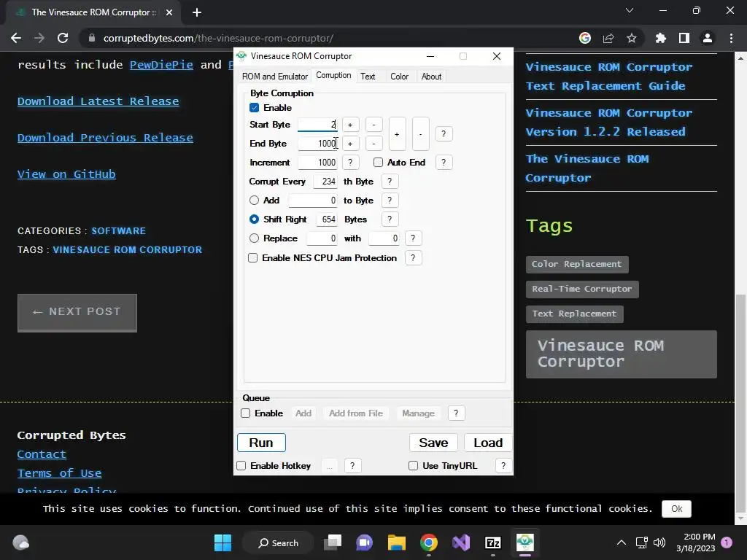Click the Save button
747x560 pixels.
point(433,443)
